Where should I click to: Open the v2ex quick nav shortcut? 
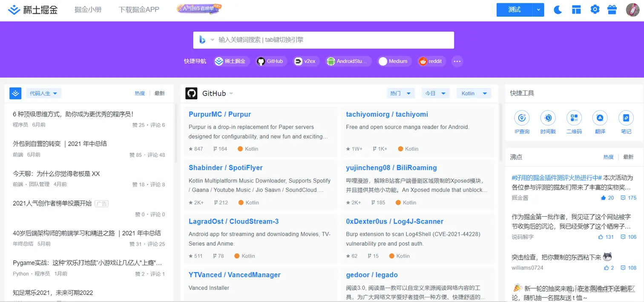click(x=306, y=61)
